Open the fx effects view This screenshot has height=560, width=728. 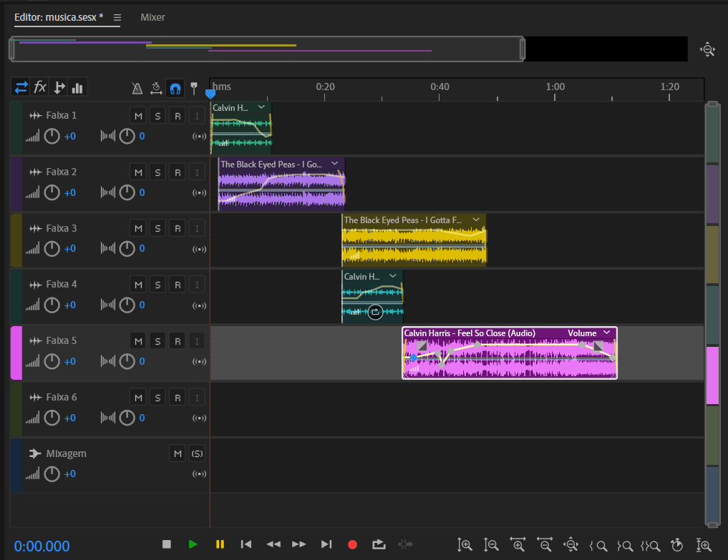coord(40,87)
